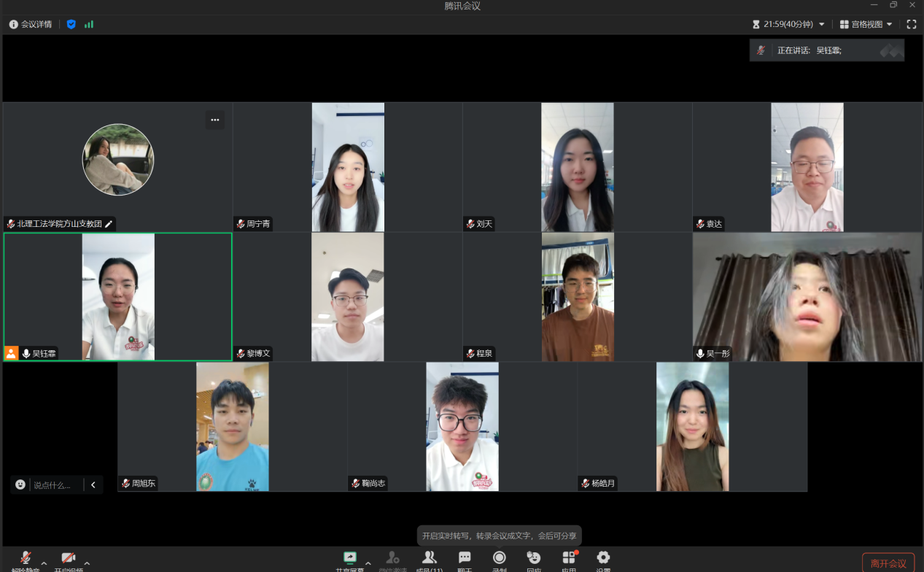This screenshot has width=924, height=572.
Task: Click the blue security shield icon
Action: tap(71, 24)
